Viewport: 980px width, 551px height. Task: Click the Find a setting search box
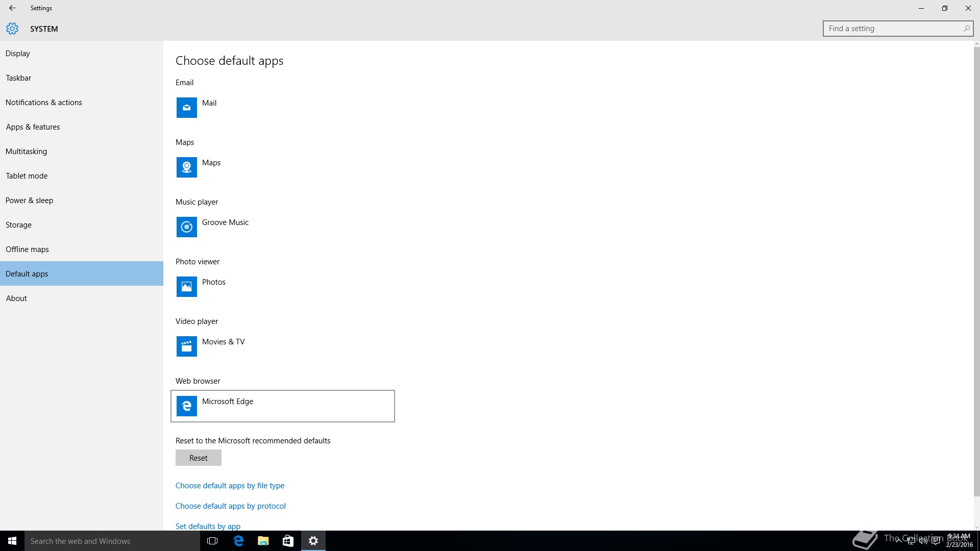[x=893, y=29]
